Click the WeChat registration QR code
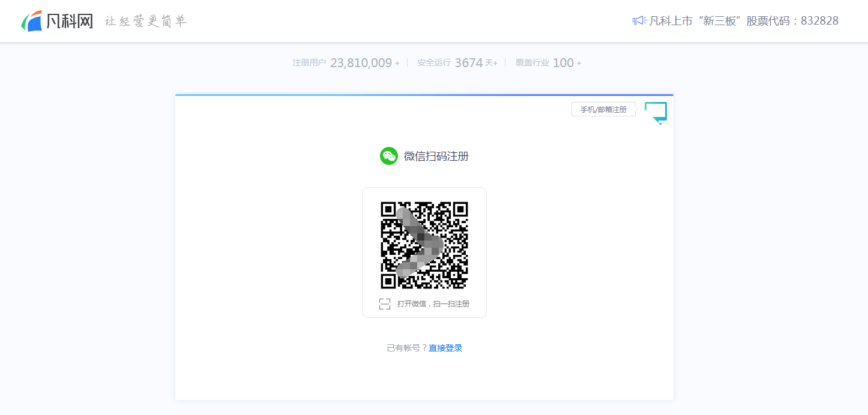 tap(424, 245)
